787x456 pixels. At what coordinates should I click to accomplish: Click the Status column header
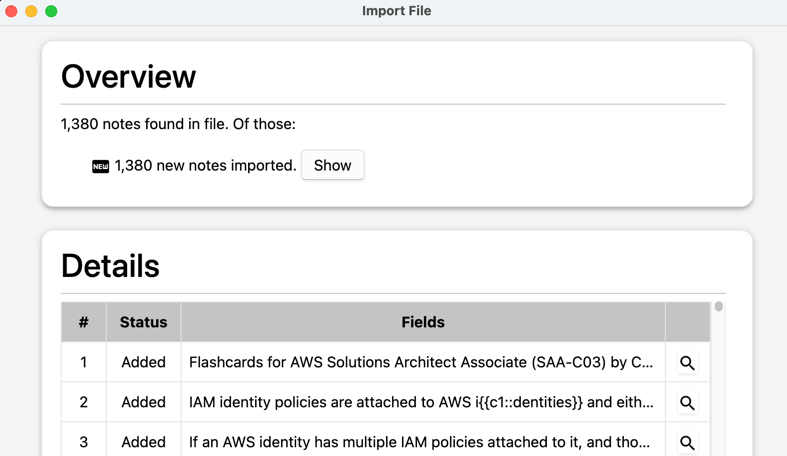point(143,322)
